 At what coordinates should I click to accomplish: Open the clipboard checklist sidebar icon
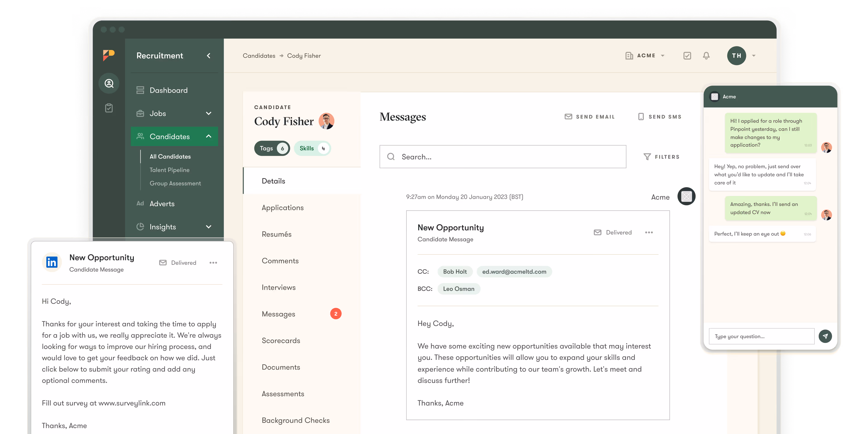click(x=109, y=108)
